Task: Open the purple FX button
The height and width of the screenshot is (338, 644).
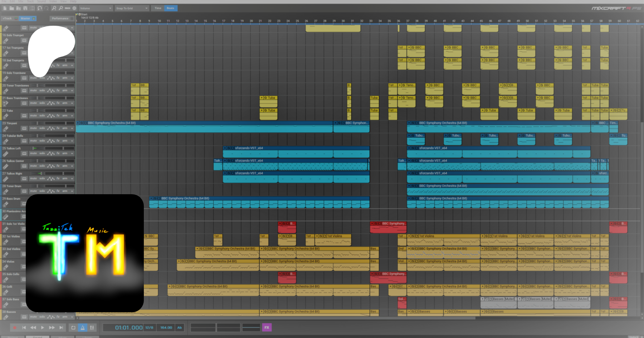Action: pos(267,327)
